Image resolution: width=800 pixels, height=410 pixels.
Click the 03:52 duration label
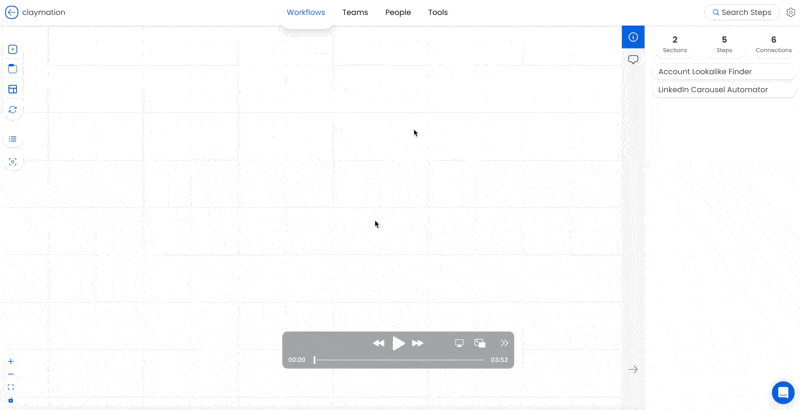(499, 360)
